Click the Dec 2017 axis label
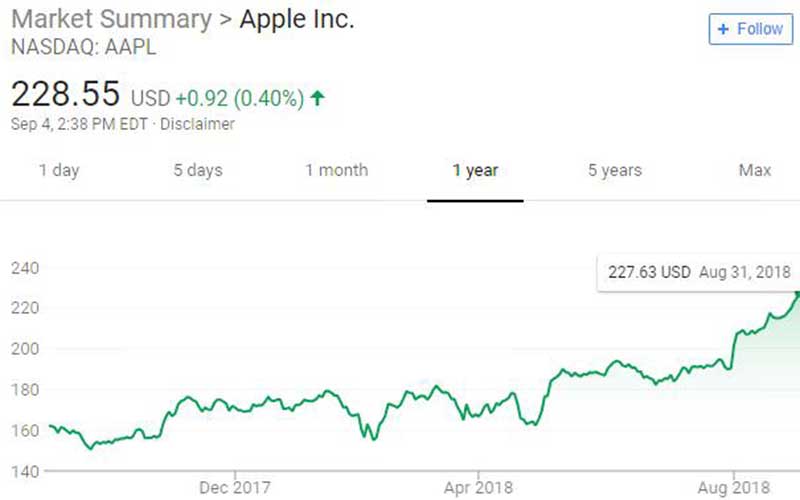800x500 pixels. click(x=235, y=487)
